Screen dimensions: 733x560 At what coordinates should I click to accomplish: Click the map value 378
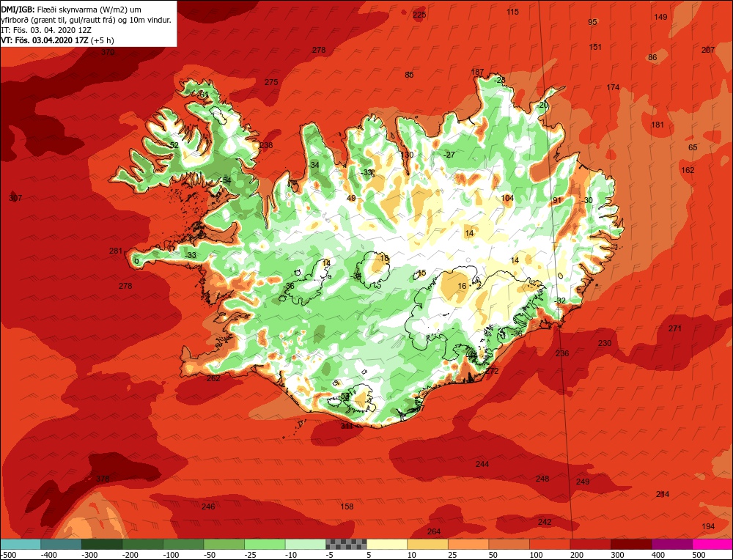[x=103, y=479]
